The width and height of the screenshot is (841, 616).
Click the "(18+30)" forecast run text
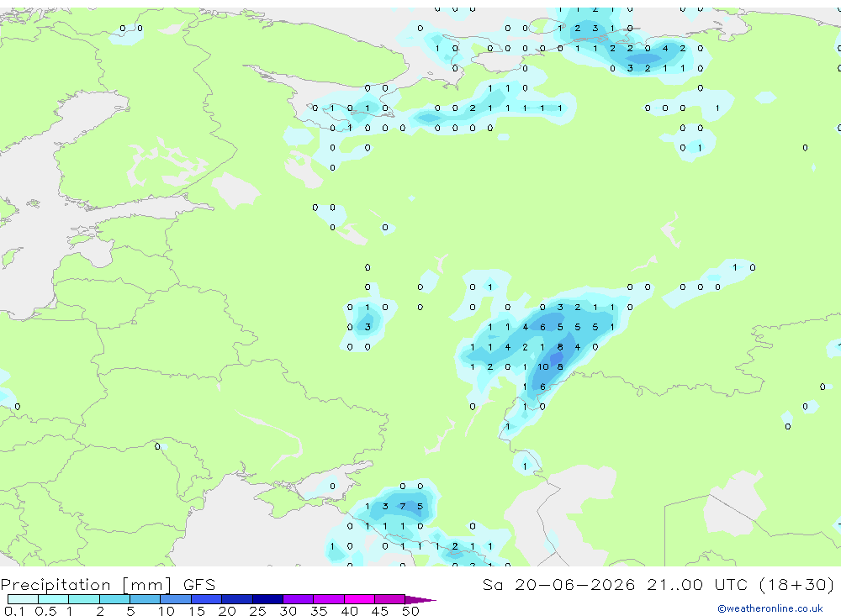click(797, 584)
